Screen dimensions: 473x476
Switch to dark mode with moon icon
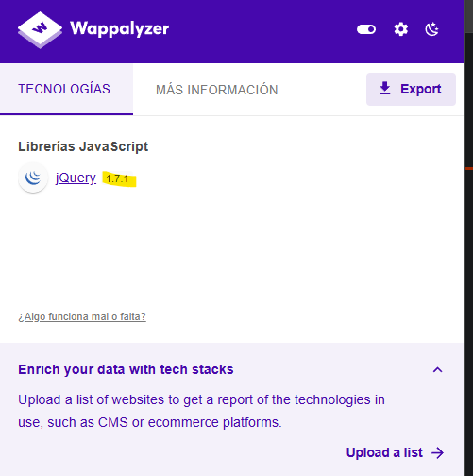click(x=431, y=29)
